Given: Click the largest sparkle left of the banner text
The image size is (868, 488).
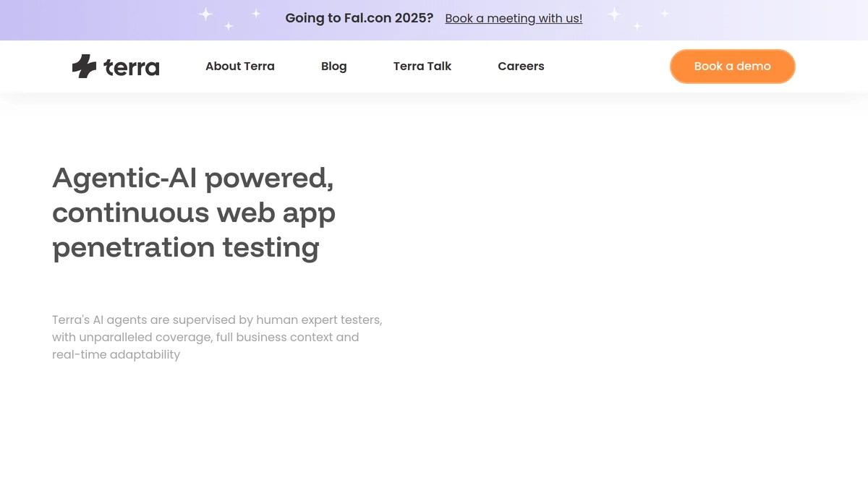Looking at the screenshot, I should 206,14.
